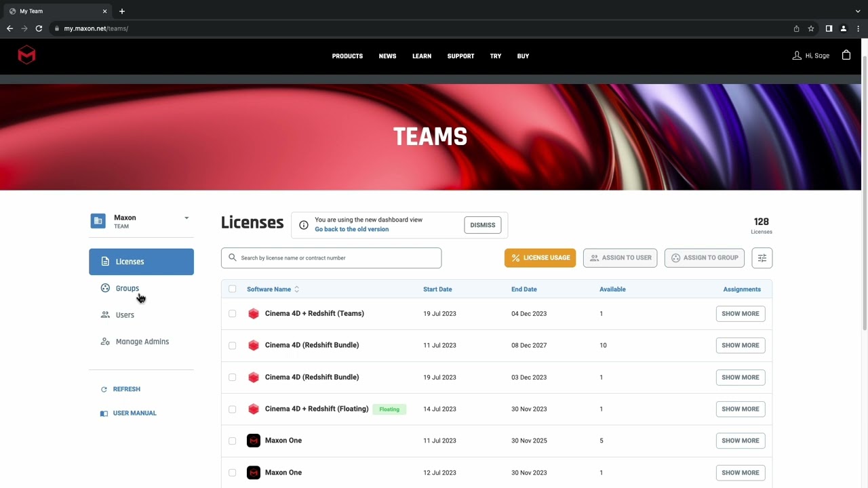Click the REFRESH link in sidebar

(127, 389)
